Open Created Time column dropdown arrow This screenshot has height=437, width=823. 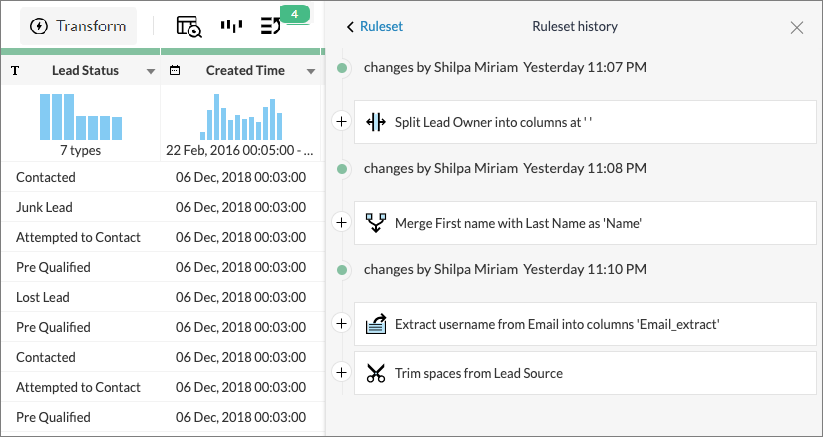pyautogui.click(x=311, y=71)
